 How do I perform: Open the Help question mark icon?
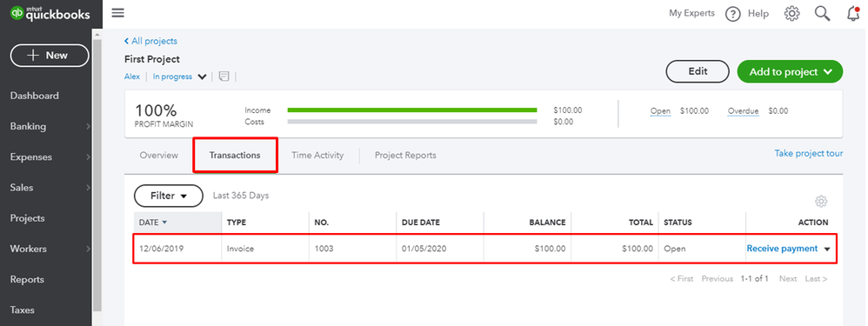(733, 14)
